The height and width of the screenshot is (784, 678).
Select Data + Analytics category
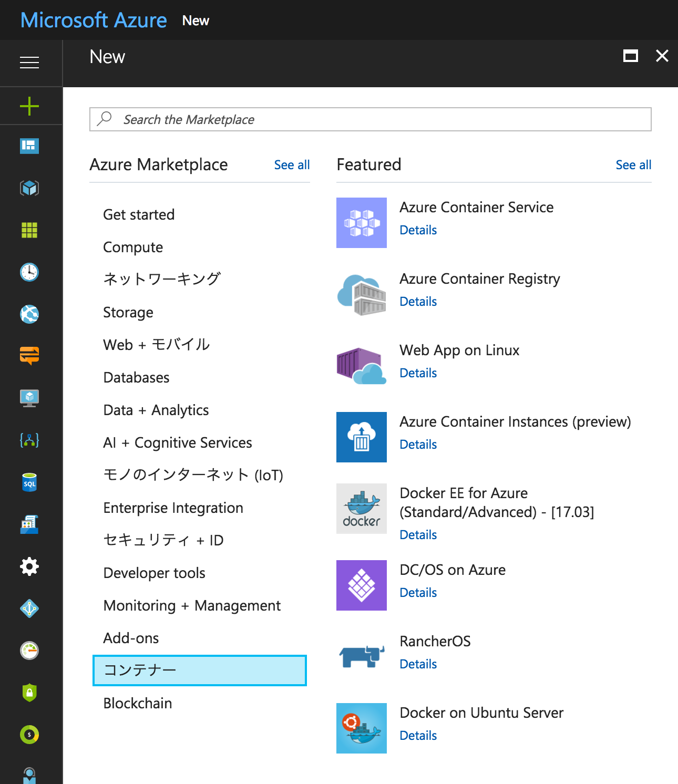coord(156,410)
